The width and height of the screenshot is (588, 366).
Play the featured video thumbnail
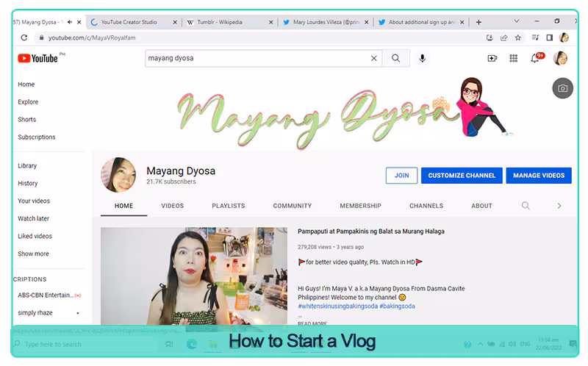194,276
